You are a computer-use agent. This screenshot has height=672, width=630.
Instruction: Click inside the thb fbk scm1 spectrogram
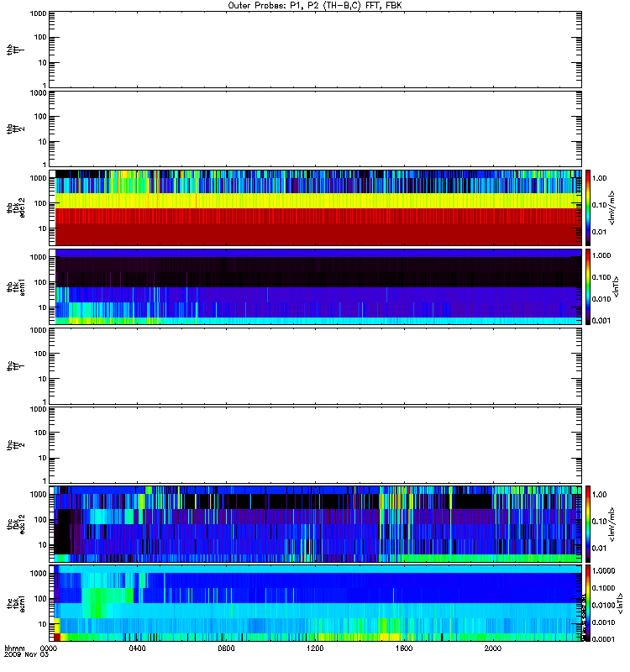(316, 286)
